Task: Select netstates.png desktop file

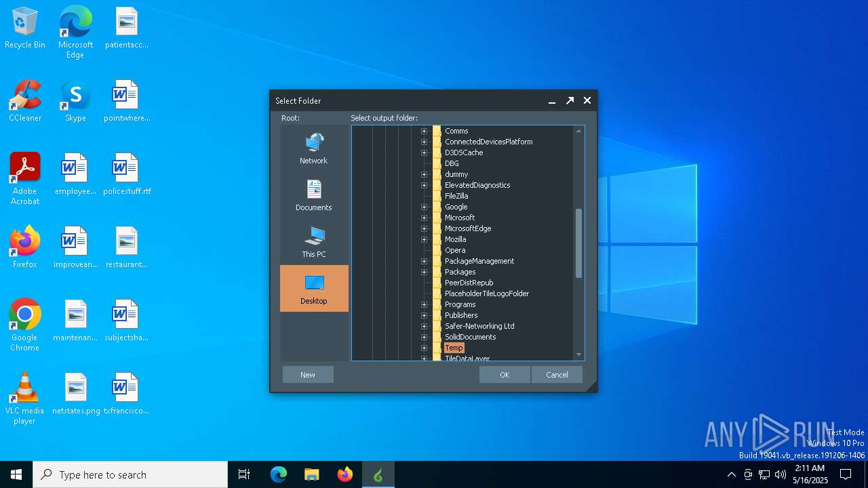Action: [x=76, y=394]
